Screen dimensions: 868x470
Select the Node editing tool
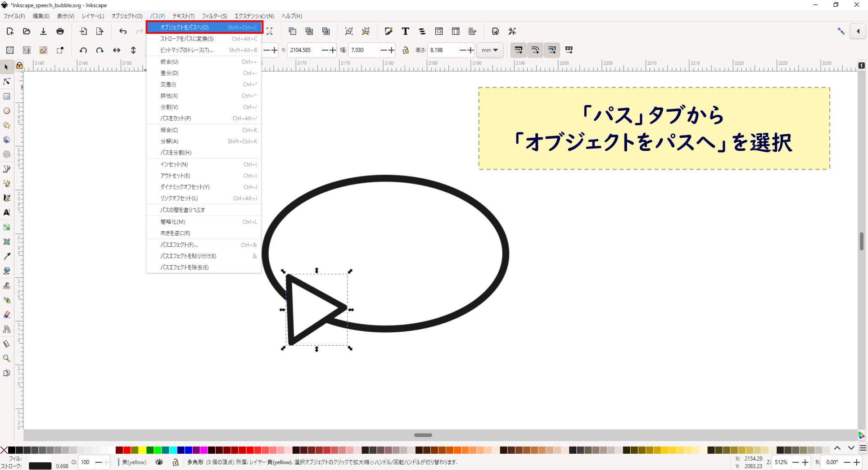[x=7, y=81]
